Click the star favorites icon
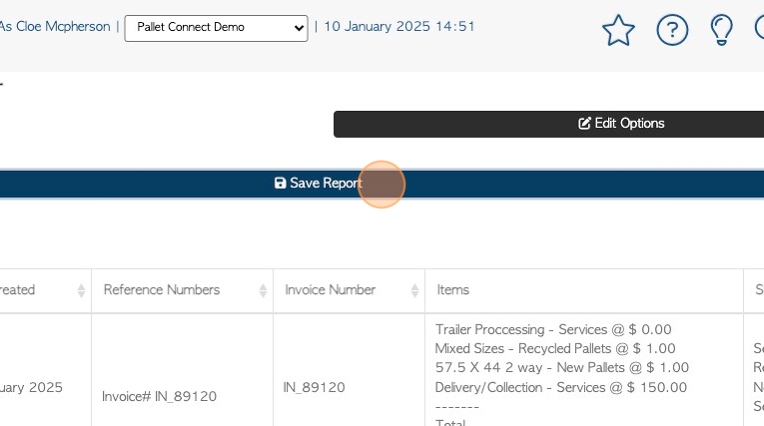Image resolution: width=764 pixels, height=426 pixels. (x=618, y=30)
